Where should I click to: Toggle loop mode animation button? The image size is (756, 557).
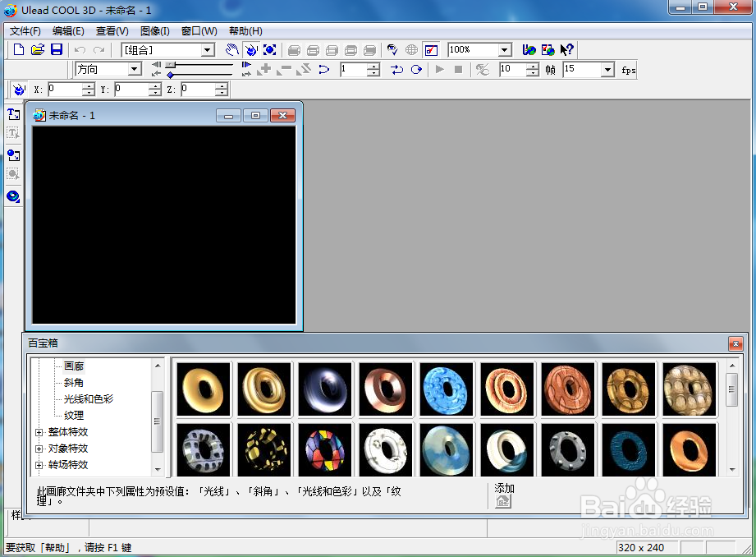(416, 70)
